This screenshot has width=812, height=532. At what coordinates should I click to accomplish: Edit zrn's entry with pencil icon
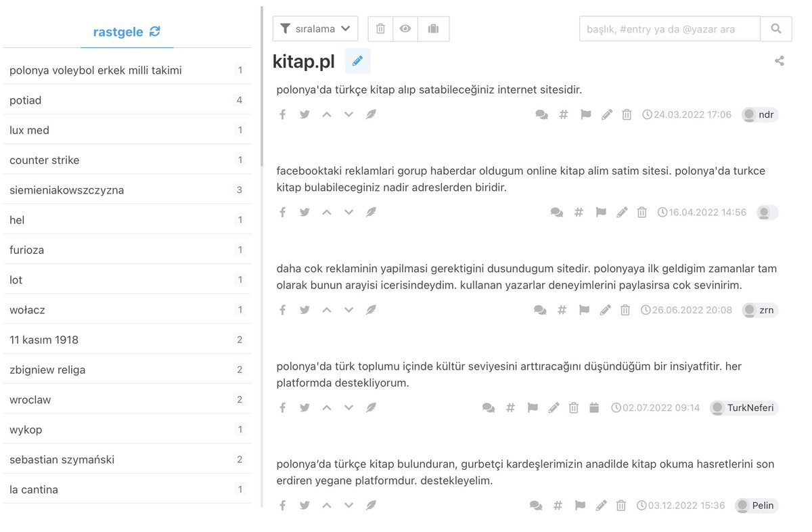point(606,310)
